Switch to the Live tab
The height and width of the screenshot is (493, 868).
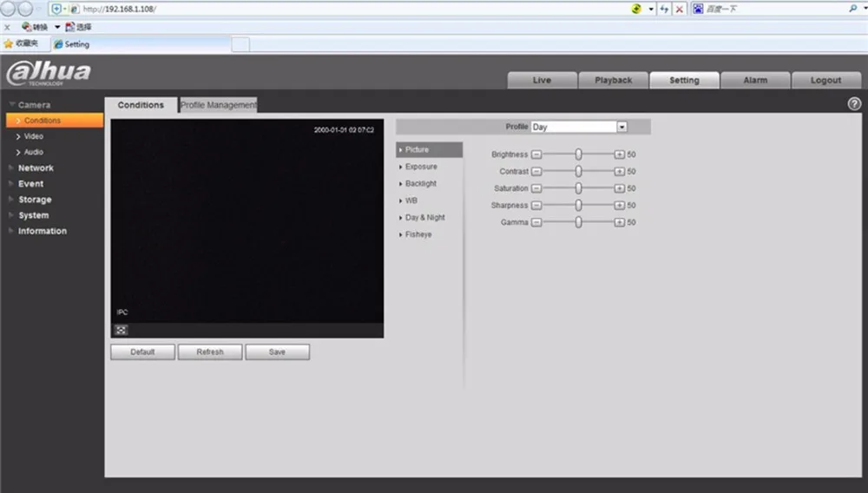pos(542,80)
